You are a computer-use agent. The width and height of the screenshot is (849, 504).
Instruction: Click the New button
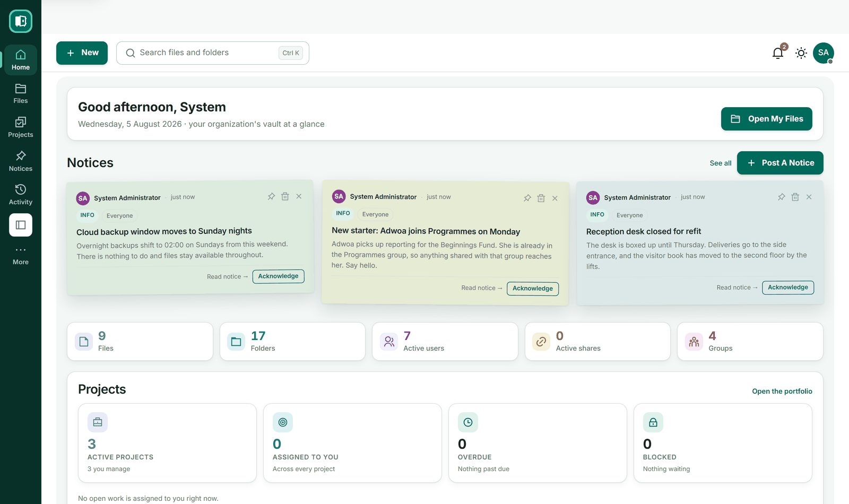click(82, 53)
